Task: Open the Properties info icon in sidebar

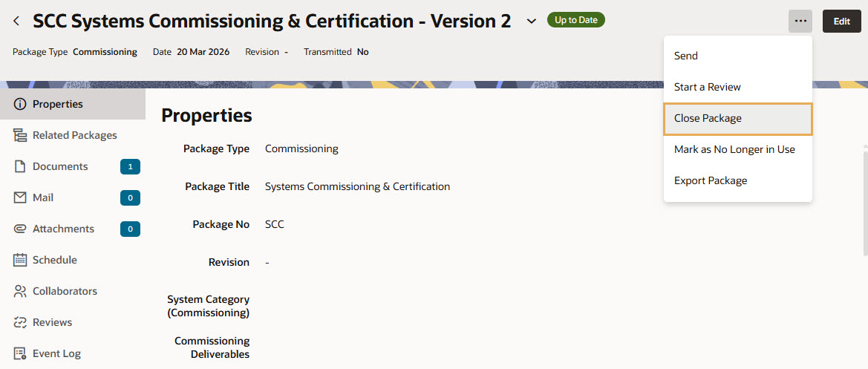Action: (20, 104)
